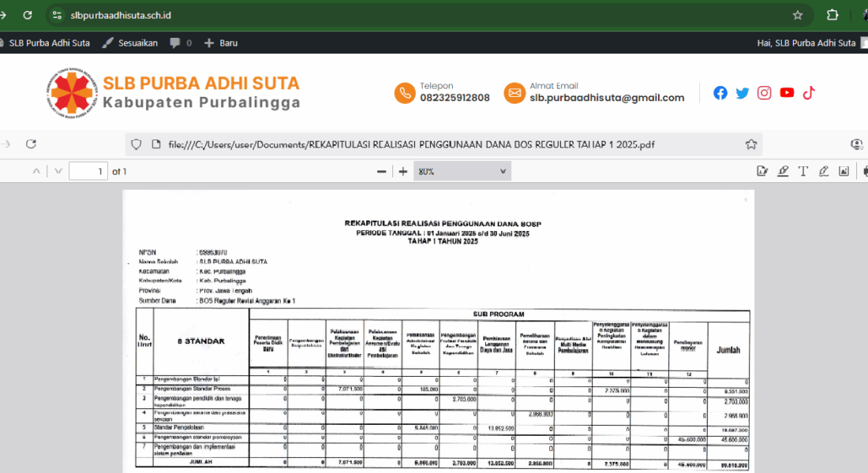The width and height of the screenshot is (868, 473).
Task: Click the SUB PROGRAM table header
Action: tap(498, 315)
